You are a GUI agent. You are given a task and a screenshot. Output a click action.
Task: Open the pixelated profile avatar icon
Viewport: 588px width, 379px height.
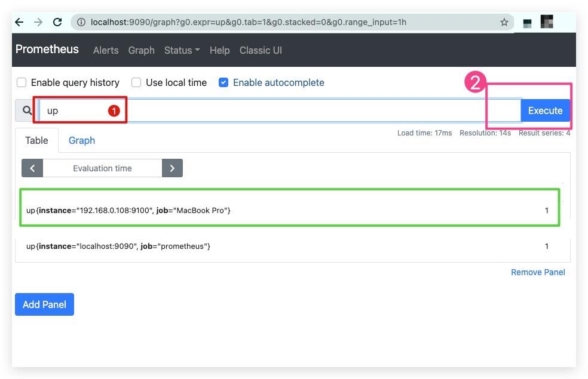click(x=547, y=21)
